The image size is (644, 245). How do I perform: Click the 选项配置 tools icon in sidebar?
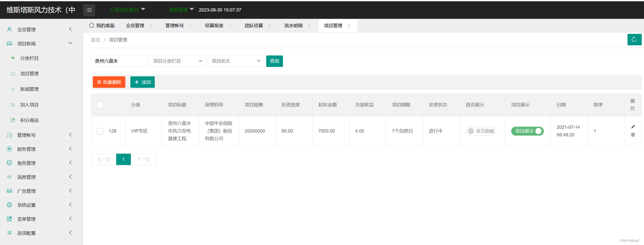click(x=9, y=233)
